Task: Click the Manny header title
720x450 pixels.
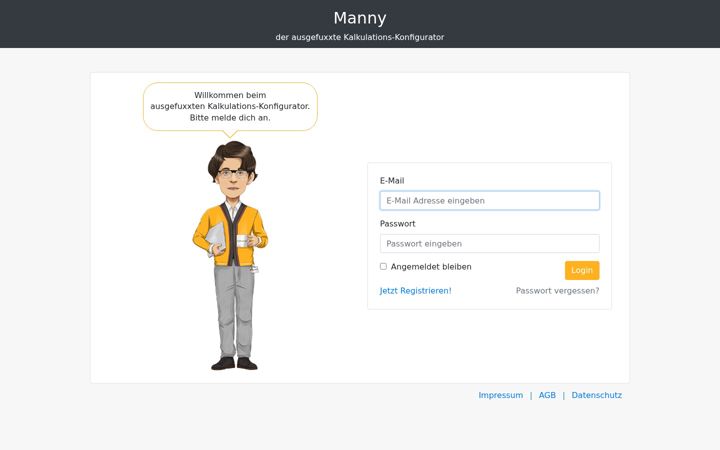Action: (360, 18)
